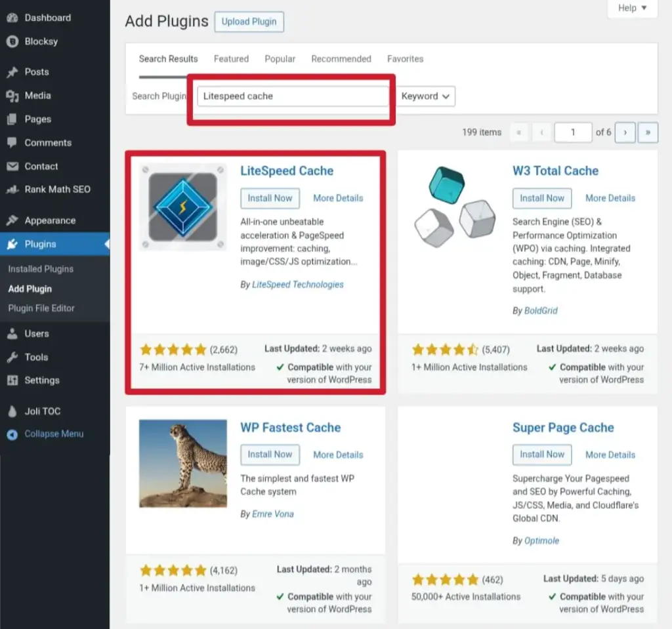Screen dimensions: 672x629
Task: Install Now for W3 Total Cache
Action: point(541,198)
